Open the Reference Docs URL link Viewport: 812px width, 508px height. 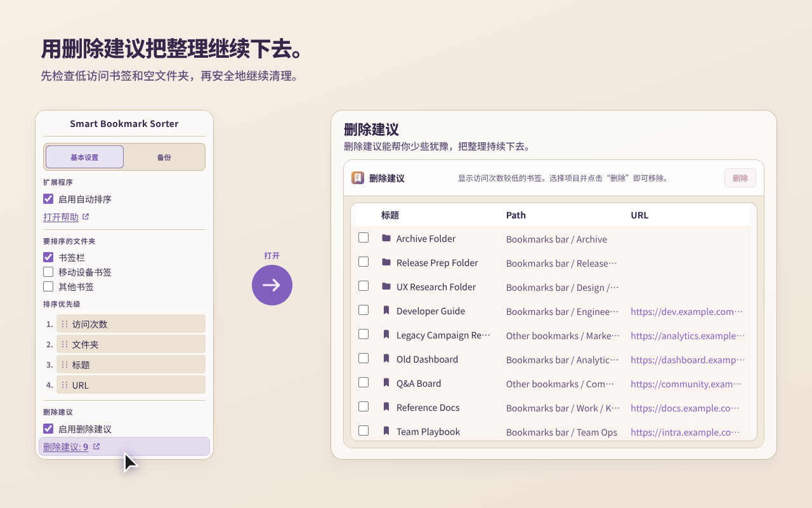pos(685,408)
